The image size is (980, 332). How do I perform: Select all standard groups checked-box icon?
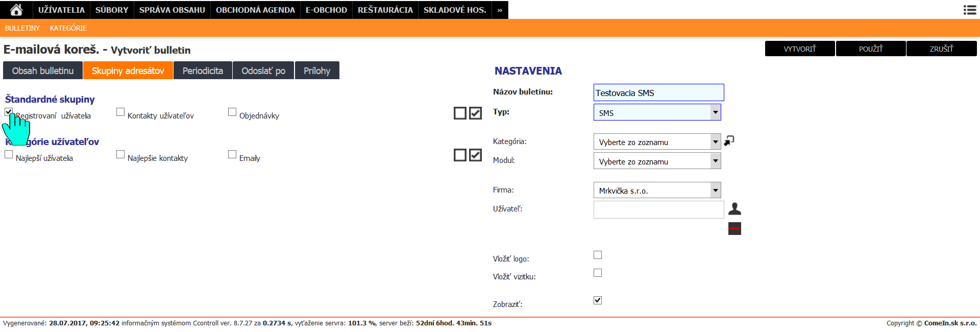tap(475, 113)
